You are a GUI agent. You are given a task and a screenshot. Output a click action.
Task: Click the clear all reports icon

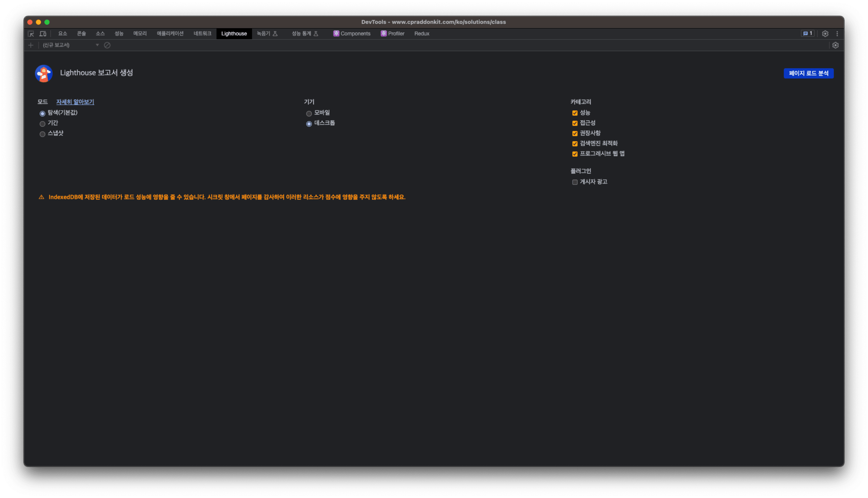(x=107, y=45)
